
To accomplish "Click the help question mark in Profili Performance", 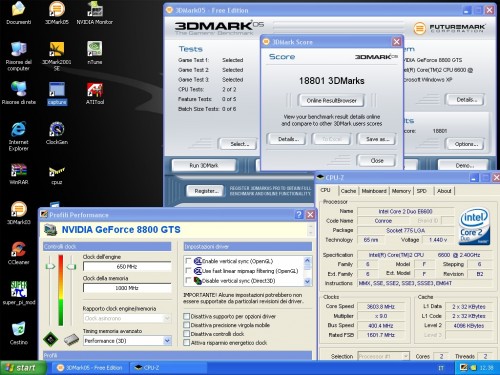I will [299, 214].
